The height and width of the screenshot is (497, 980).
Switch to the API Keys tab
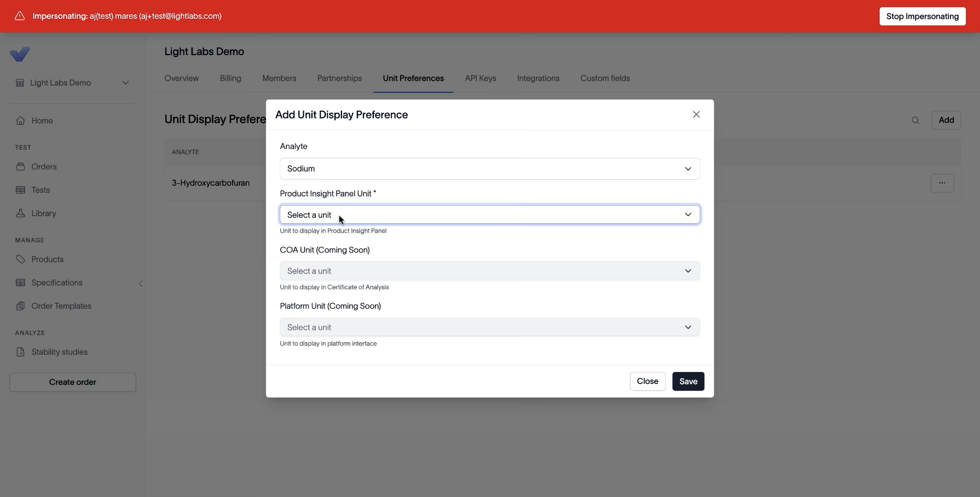click(480, 79)
